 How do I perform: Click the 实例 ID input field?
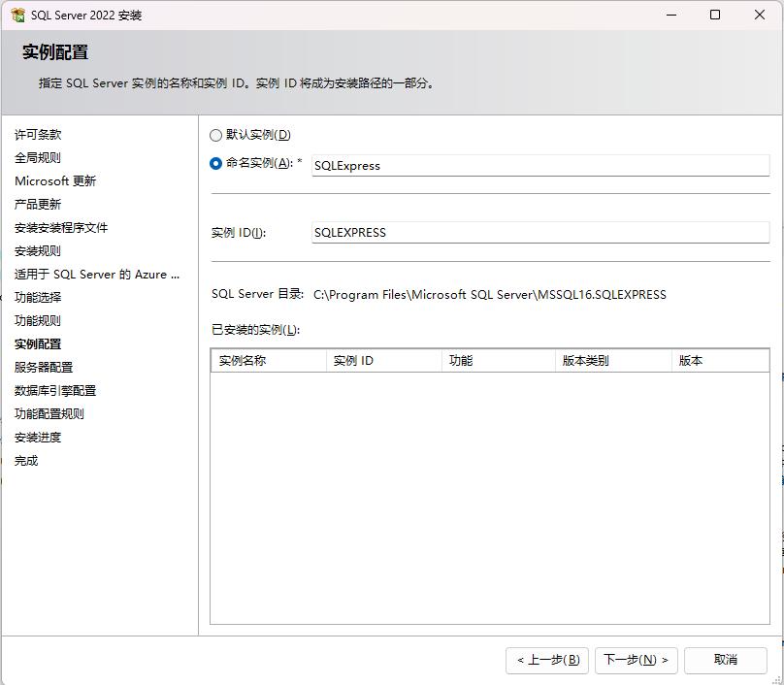539,233
